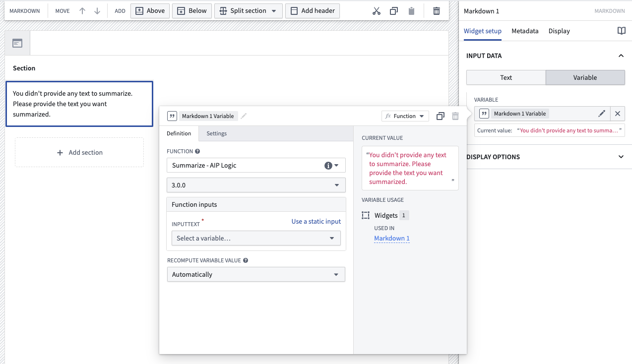Cut the Markdown widget with the scissors icon
The image size is (632, 364).
coord(376,10)
